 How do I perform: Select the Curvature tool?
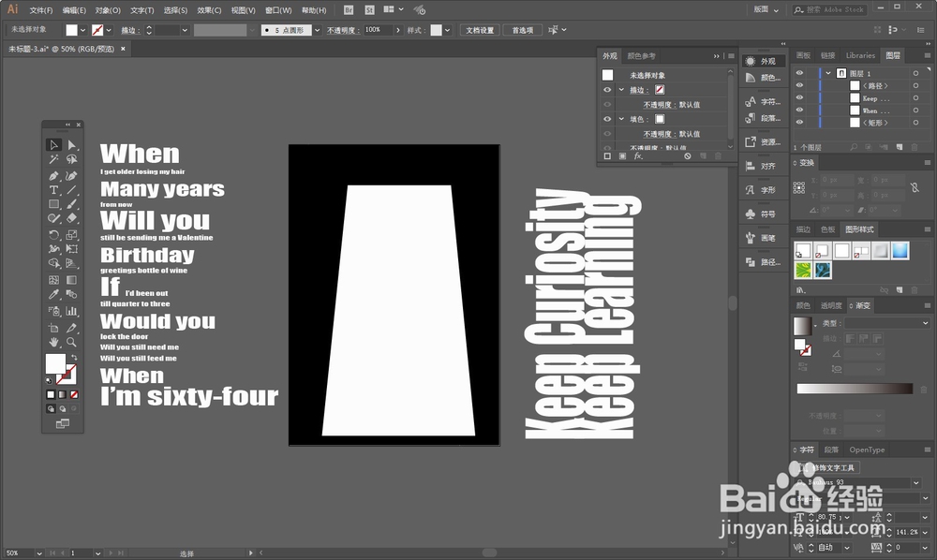(72, 175)
